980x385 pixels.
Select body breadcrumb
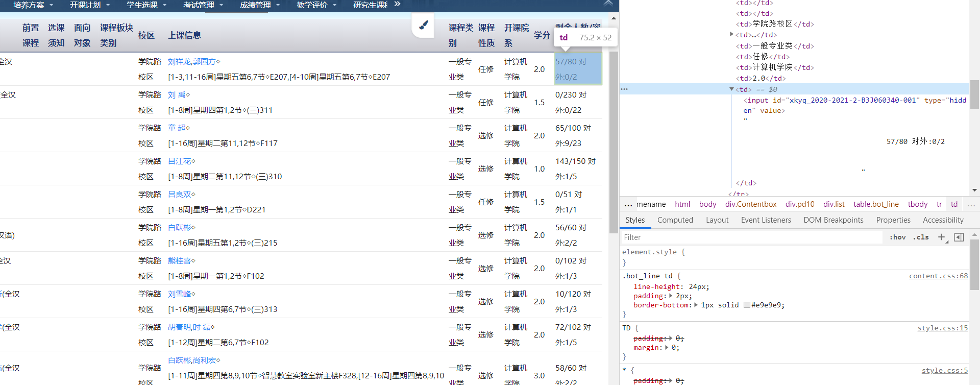point(707,205)
